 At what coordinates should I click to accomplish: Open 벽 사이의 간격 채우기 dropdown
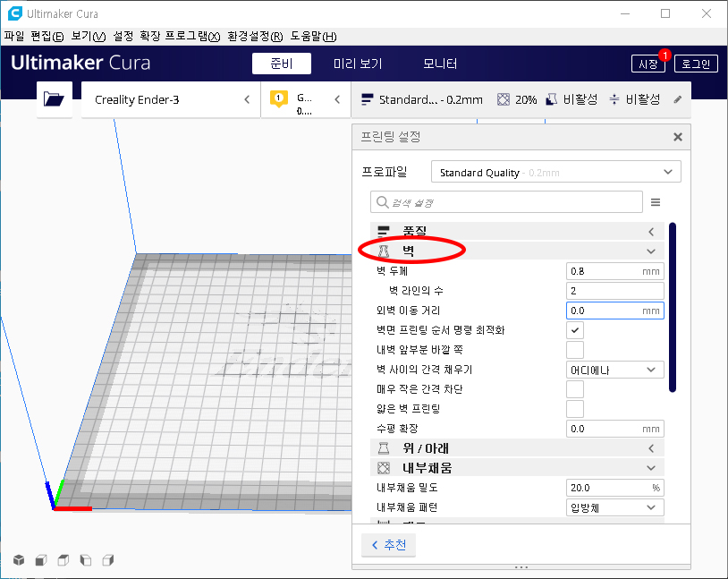pos(614,370)
